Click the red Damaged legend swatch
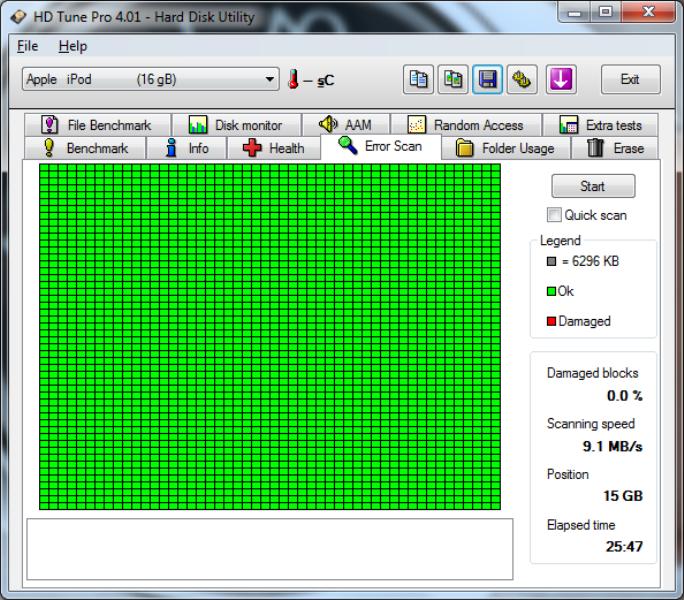The width and height of the screenshot is (684, 600). 551,321
